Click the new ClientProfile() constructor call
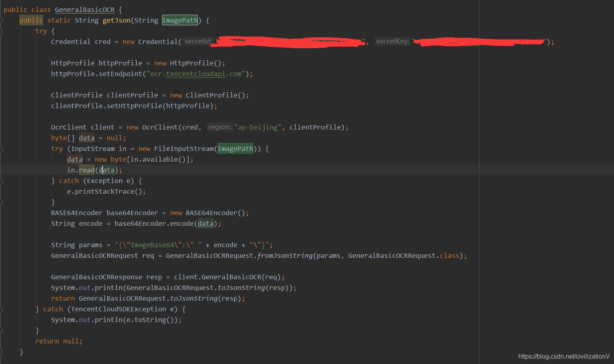The image size is (614, 364). (x=208, y=95)
